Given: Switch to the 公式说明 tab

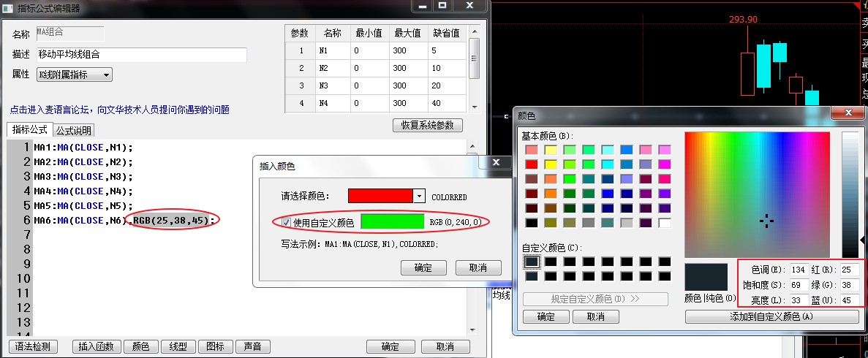Looking at the screenshot, I should (x=74, y=131).
